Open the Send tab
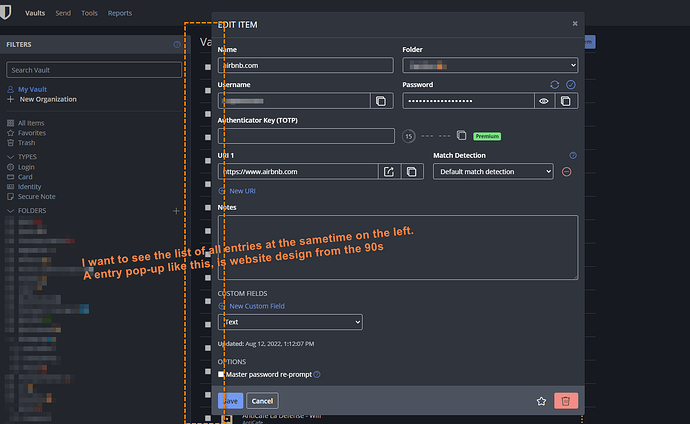Screen dimensions: 690x424 63,13
